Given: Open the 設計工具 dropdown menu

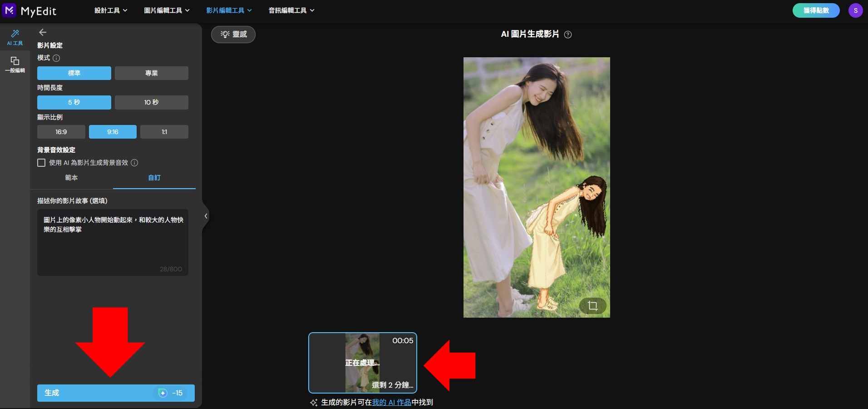Looking at the screenshot, I should [x=111, y=10].
